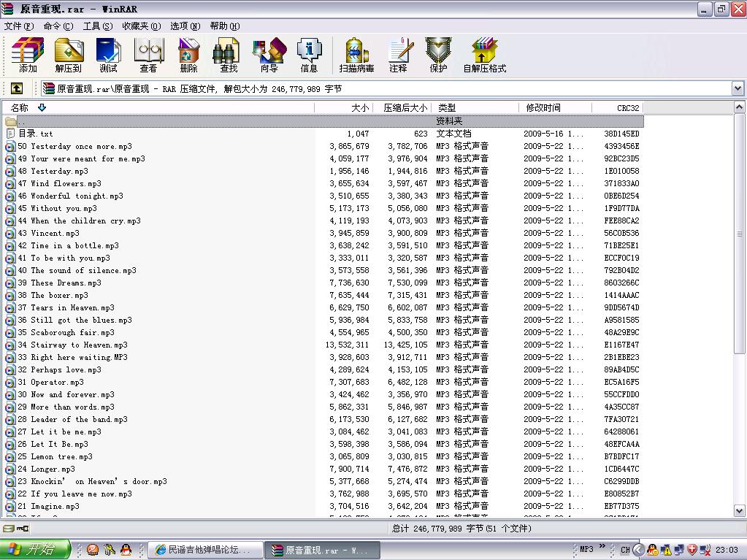Image resolution: width=747 pixels, height=560 pixels.
Task: Click the mp3 icon for 50 Yesterday once more
Action: click(10, 146)
